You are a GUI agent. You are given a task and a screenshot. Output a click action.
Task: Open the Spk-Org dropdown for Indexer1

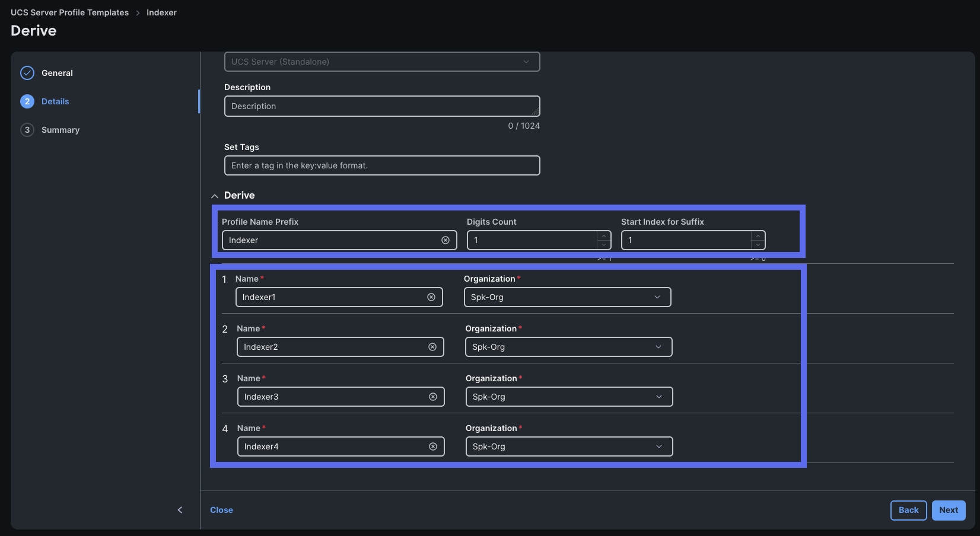pyautogui.click(x=656, y=297)
